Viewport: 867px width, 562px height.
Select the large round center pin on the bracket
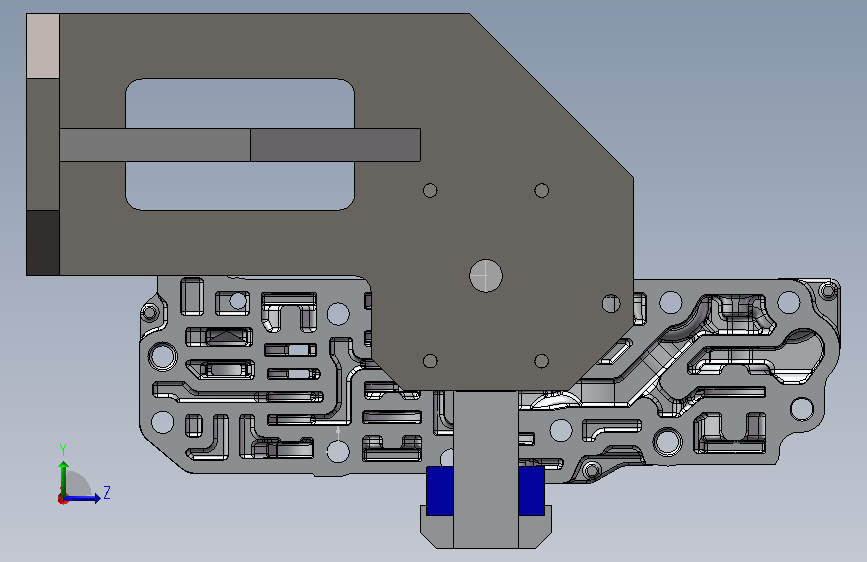point(486,275)
